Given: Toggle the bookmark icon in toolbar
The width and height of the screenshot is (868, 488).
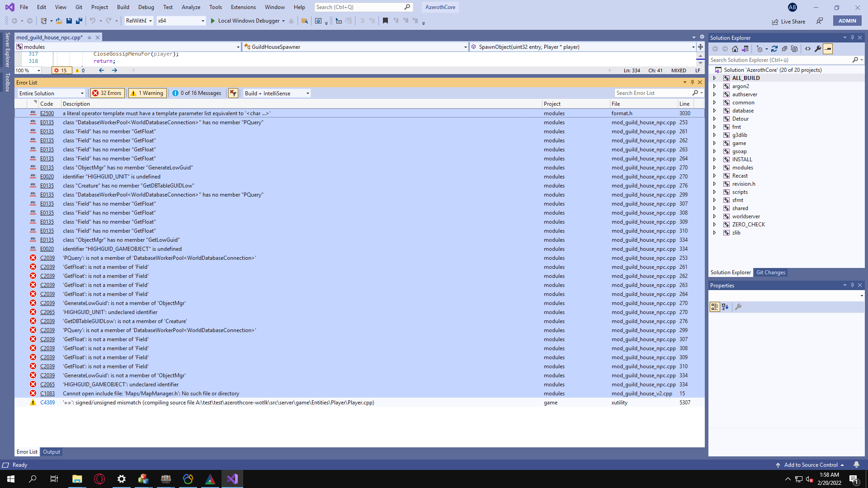Looking at the screenshot, I should click(x=385, y=21).
